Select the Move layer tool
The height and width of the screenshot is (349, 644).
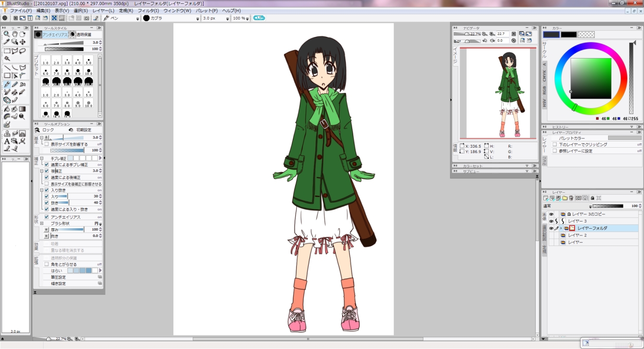point(22,42)
